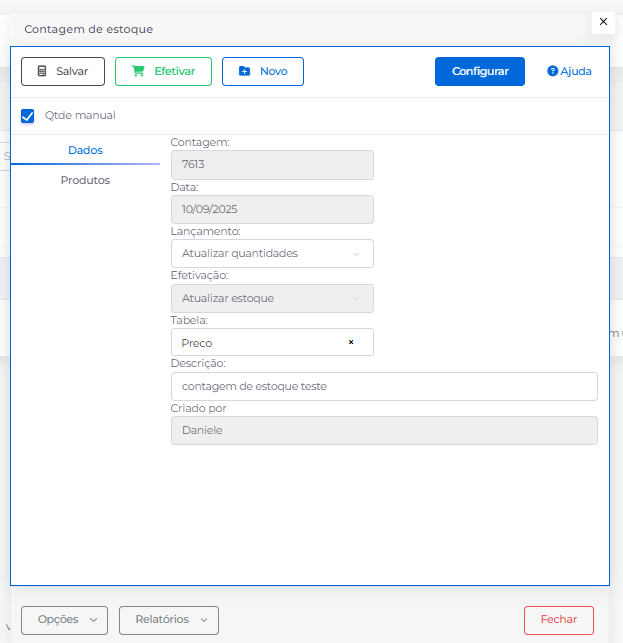Click the red Fechar button

558,620
